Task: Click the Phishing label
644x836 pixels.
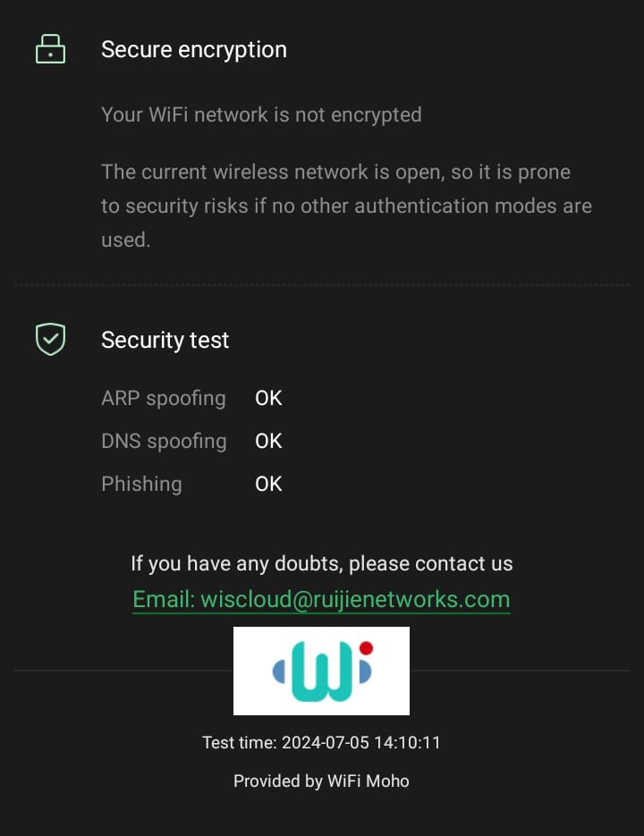Action: 141,484
